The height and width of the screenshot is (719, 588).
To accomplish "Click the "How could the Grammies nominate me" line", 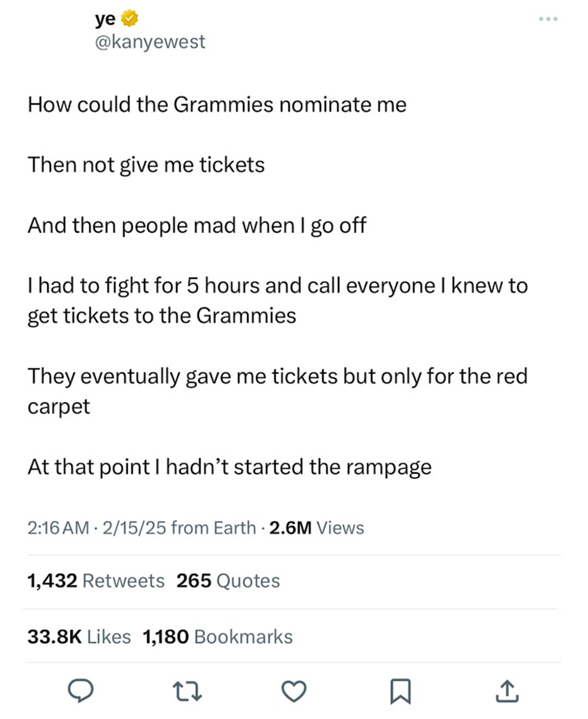I will click(217, 104).
